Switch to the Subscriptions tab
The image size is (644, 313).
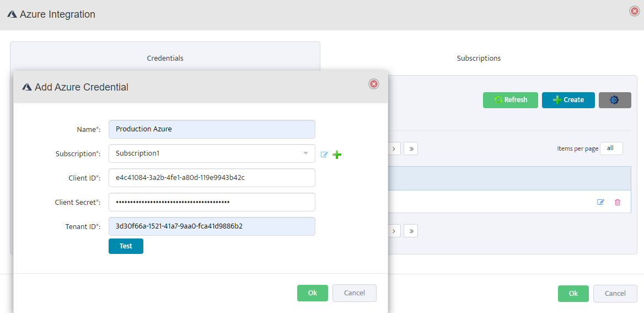(x=479, y=58)
